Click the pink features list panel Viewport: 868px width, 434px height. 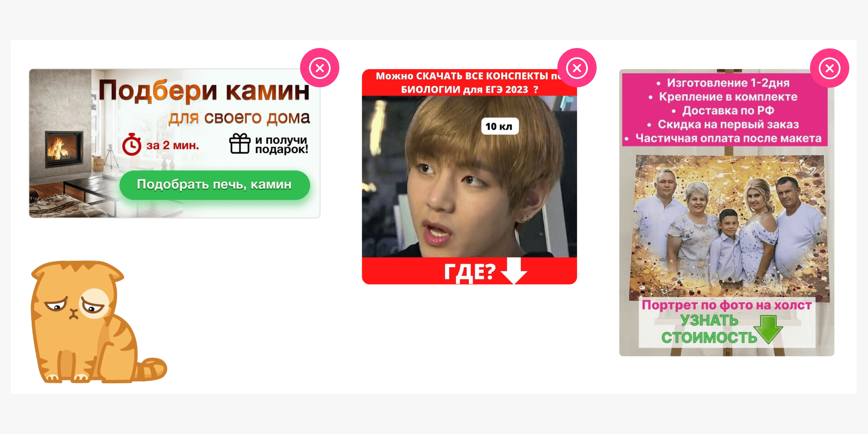pyautogui.click(x=725, y=110)
